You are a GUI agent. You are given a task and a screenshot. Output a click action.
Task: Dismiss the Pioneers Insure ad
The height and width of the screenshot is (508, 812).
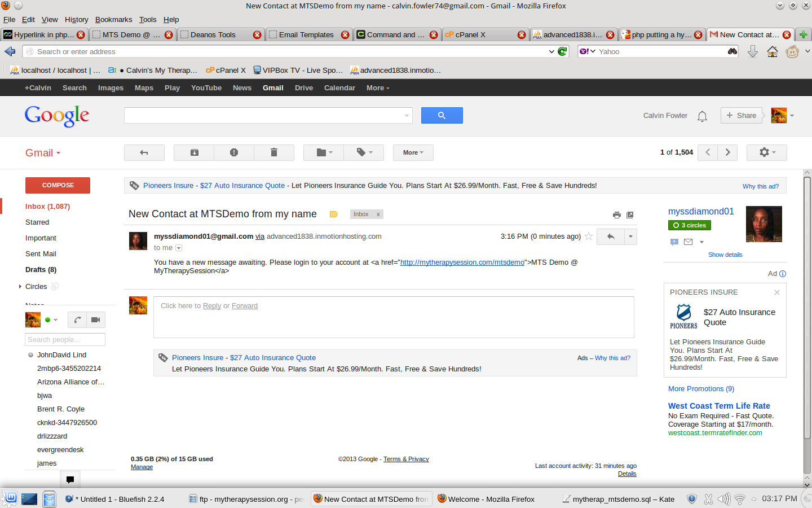[x=777, y=292]
